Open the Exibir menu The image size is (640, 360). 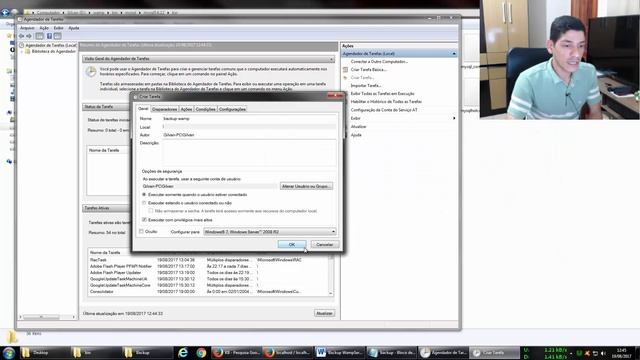(x=58, y=28)
